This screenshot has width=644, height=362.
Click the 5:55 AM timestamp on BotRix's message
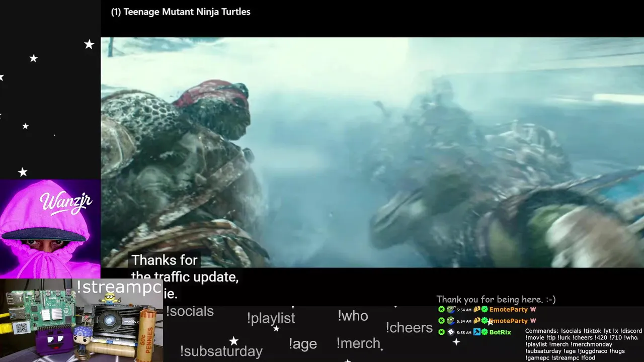(464, 332)
